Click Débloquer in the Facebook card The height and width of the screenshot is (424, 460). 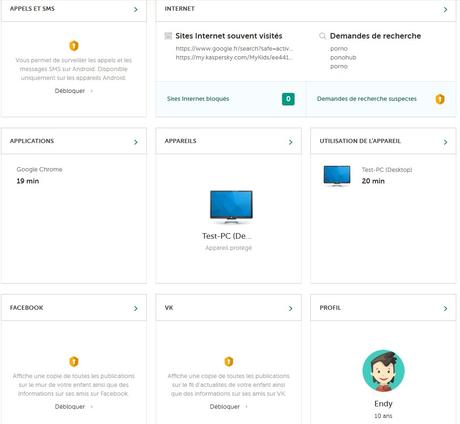point(70,407)
